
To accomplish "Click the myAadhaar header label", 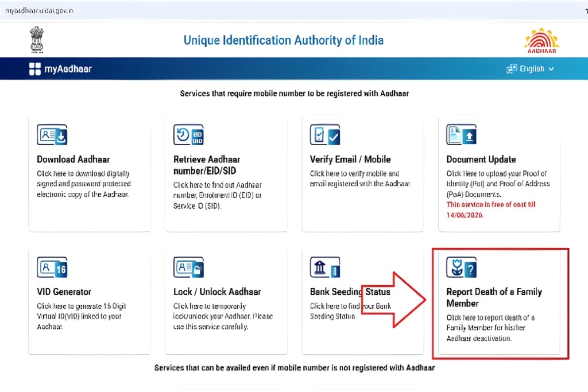I will pyautogui.click(x=68, y=69).
